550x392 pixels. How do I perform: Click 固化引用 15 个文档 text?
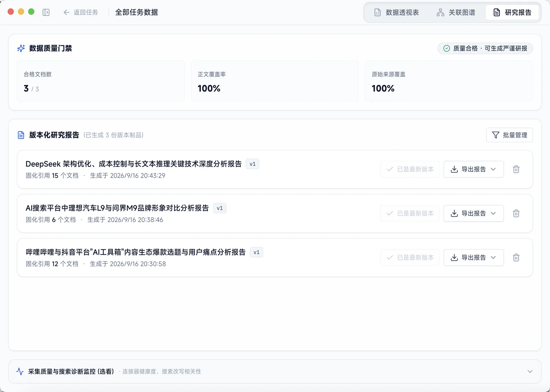click(x=52, y=176)
